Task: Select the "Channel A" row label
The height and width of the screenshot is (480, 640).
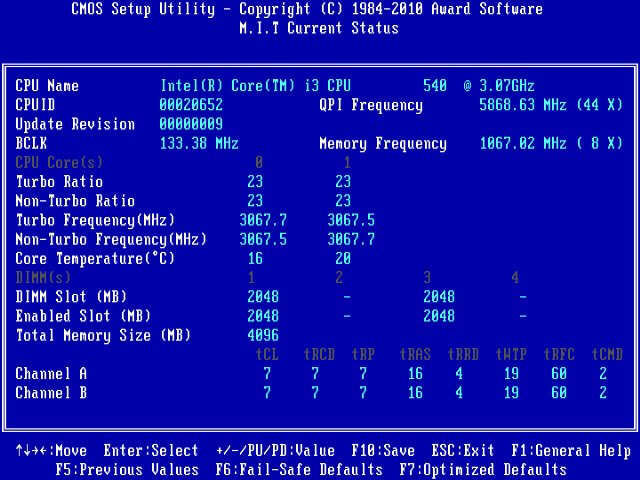Action: coord(51,373)
